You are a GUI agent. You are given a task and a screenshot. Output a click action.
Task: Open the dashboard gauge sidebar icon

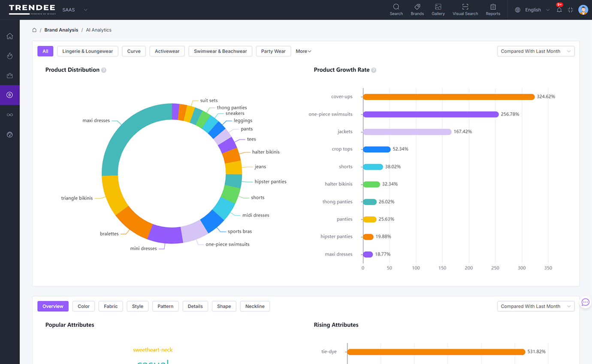[x=10, y=135]
